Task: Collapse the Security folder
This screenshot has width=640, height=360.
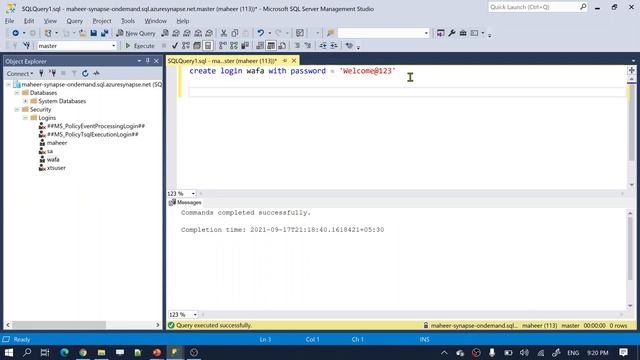Action: 17,110
